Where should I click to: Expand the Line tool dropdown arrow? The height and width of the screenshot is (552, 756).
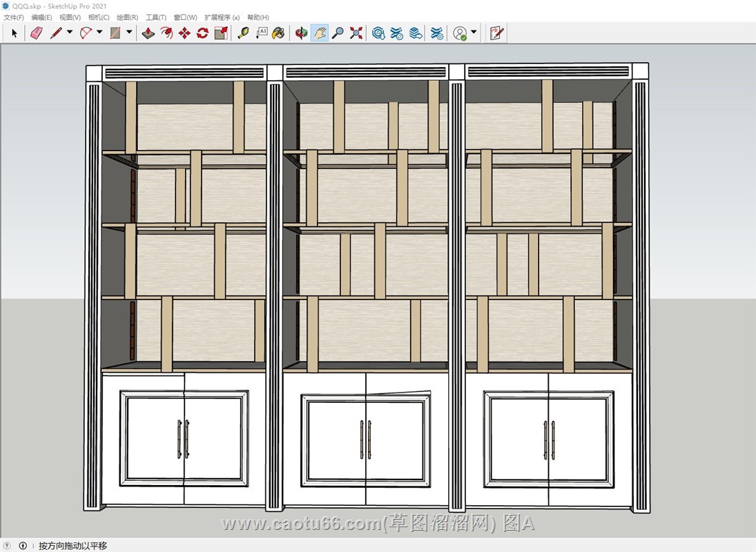tap(70, 32)
